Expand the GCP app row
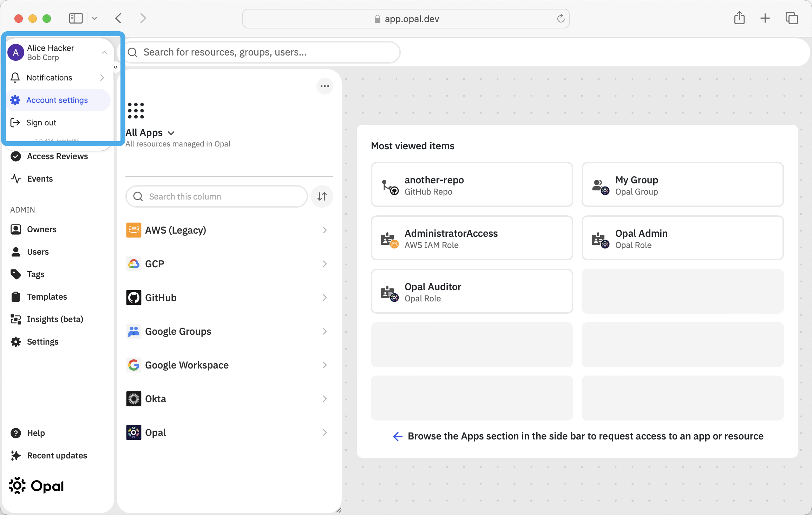Image resolution: width=812 pixels, height=515 pixels. (x=229, y=264)
